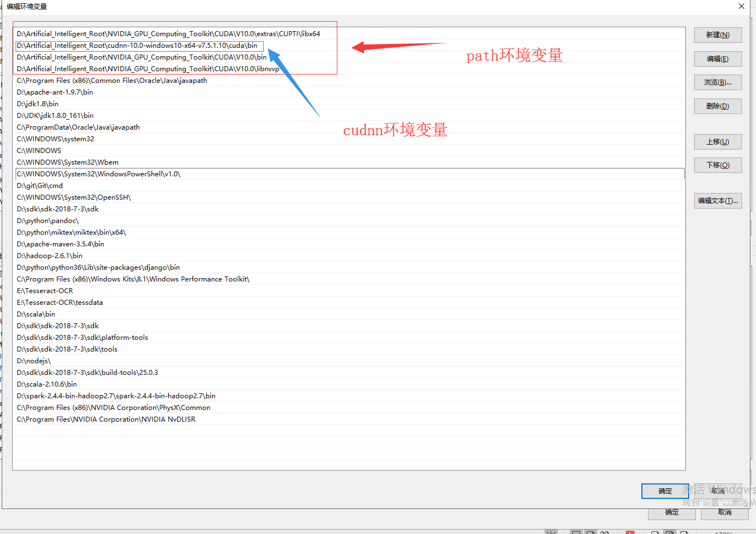Viewport: 756px width, 534px height.
Task: Click 删除(D) to remove the entry
Action: 718,106
